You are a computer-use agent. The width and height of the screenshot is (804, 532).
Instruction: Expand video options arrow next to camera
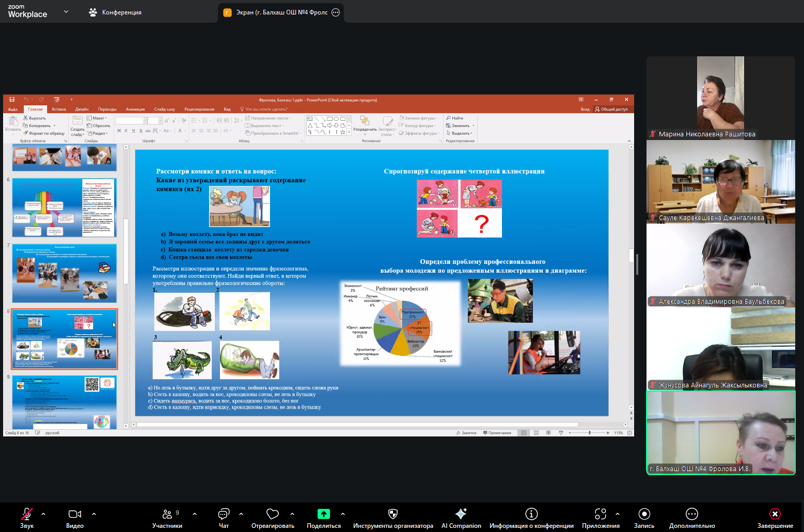click(x=94, y=514)
